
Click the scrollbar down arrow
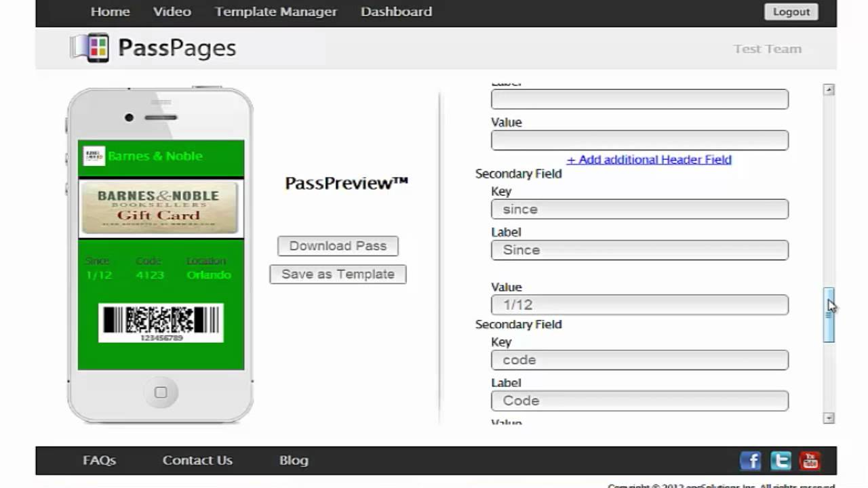click(x=829, y=418)
